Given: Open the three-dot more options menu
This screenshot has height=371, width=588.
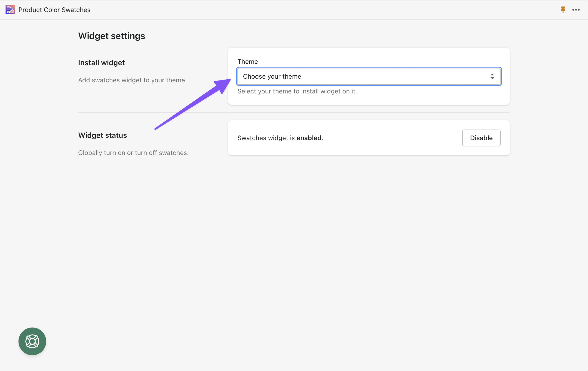Looking at the screenshot, I should click(x=576, y=10).
